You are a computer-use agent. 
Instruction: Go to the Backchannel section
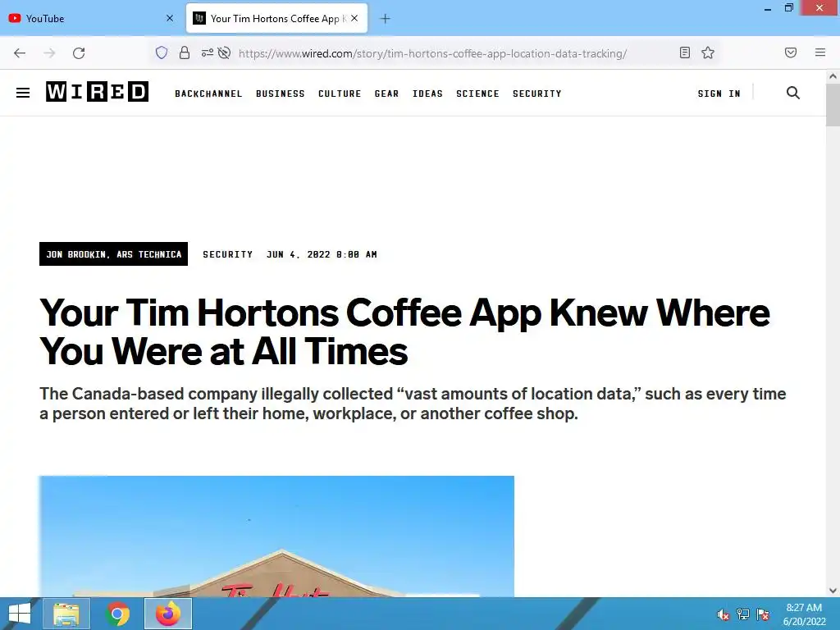(208, 94)
